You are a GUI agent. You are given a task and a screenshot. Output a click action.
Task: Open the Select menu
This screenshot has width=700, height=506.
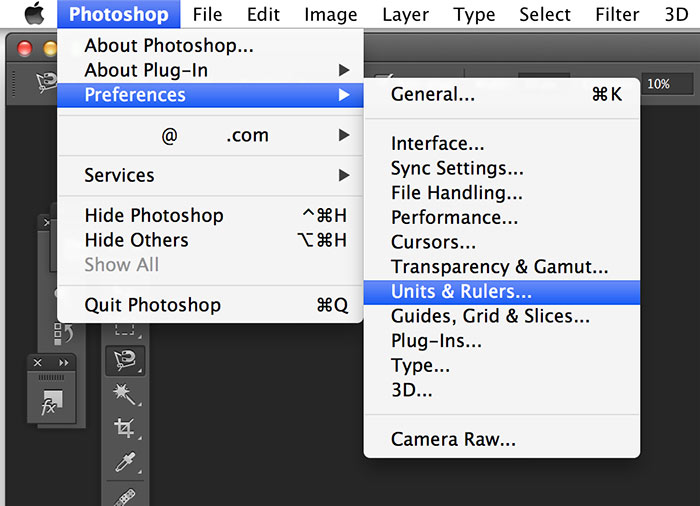point(545,14)
